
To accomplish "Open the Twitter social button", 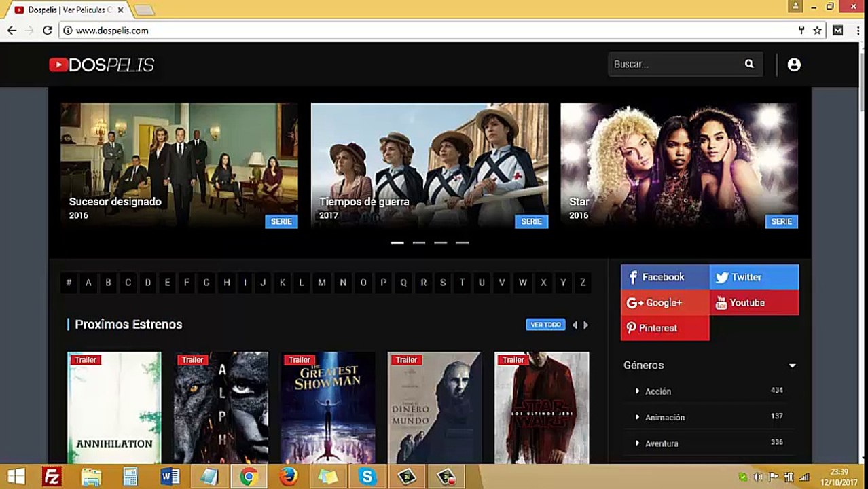I will click(x=755, y=277).
